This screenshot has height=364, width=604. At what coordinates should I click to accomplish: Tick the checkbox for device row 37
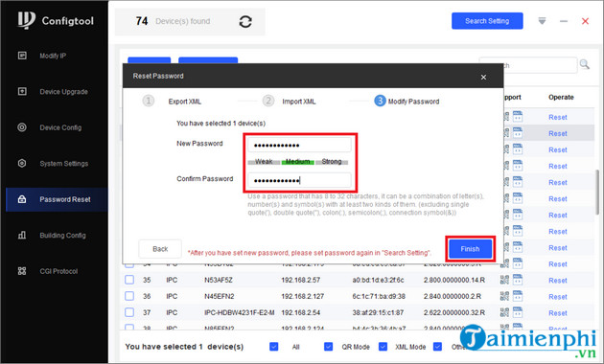click(129, 312)
